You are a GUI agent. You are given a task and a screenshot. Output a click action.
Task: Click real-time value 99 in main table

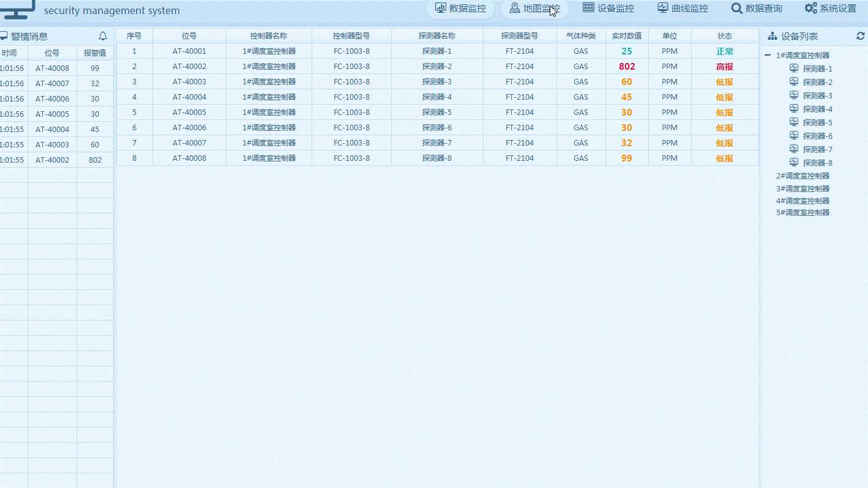point(627,158)
